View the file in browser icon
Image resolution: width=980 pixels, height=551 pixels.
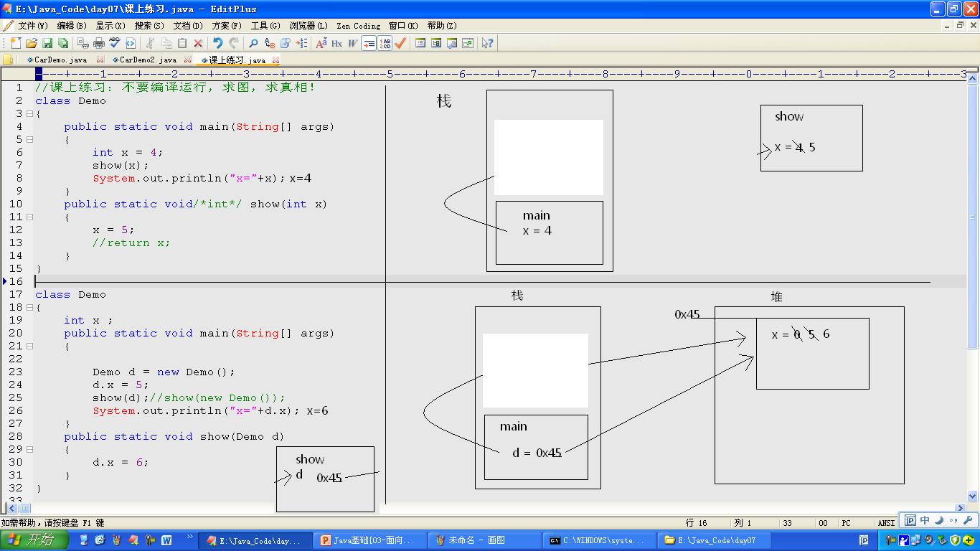[131, 43]
